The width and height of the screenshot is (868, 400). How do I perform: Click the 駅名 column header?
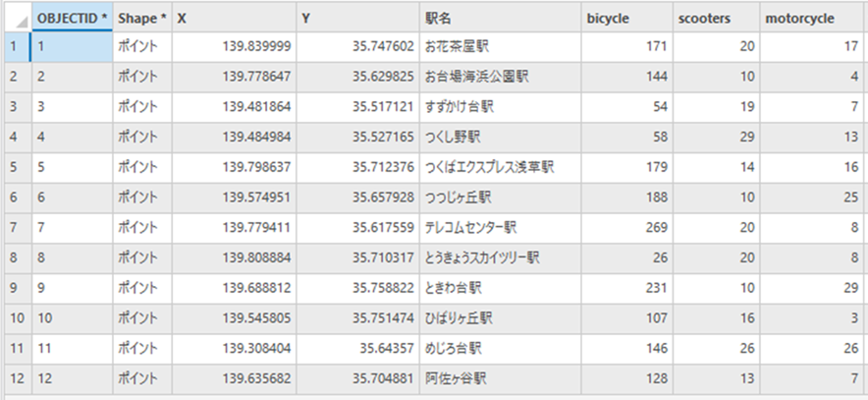point(499,18)
